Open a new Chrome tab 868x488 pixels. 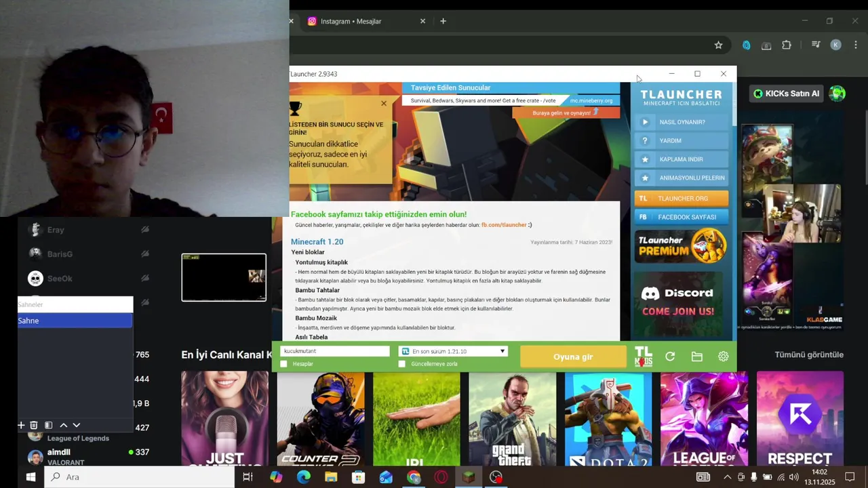click(x=443, y=21)
